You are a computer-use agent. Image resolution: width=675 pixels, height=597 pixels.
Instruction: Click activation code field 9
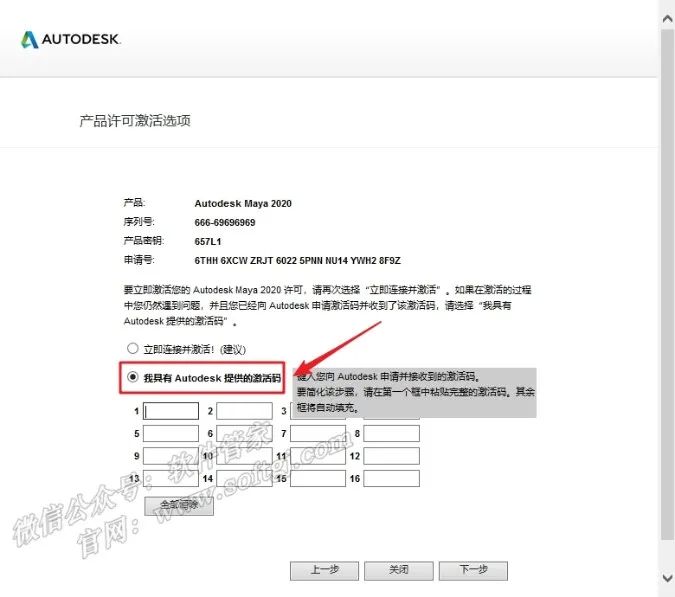click(x=171, y=456)
